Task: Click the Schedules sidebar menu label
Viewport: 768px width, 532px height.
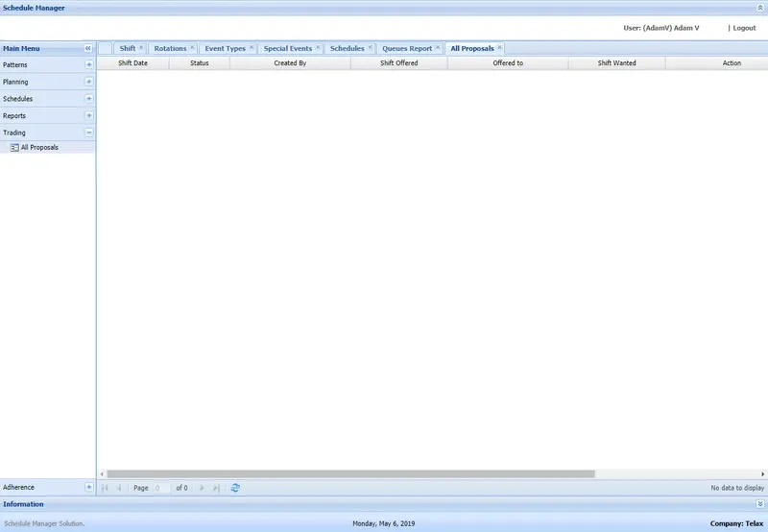Action: click(17, 99)
